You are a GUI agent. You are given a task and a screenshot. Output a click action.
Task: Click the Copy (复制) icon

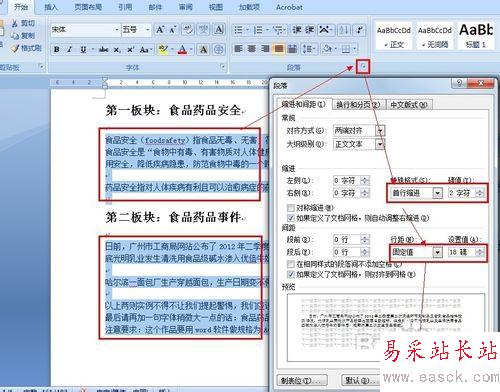15,36
